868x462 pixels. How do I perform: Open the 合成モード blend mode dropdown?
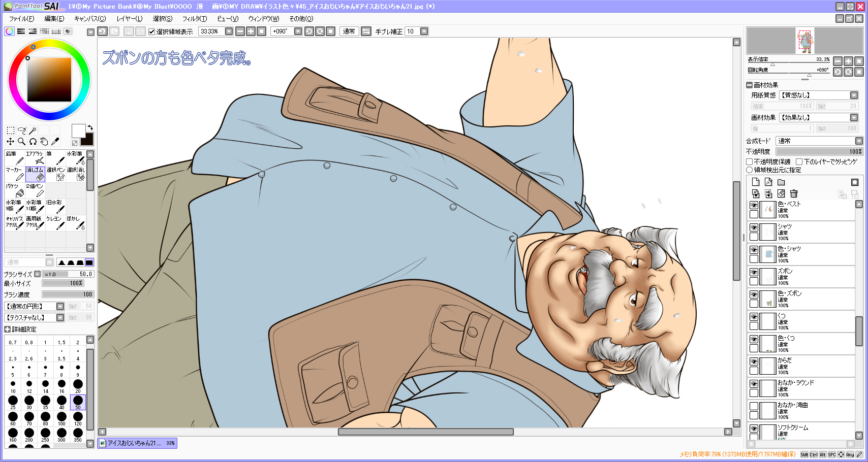859,141
